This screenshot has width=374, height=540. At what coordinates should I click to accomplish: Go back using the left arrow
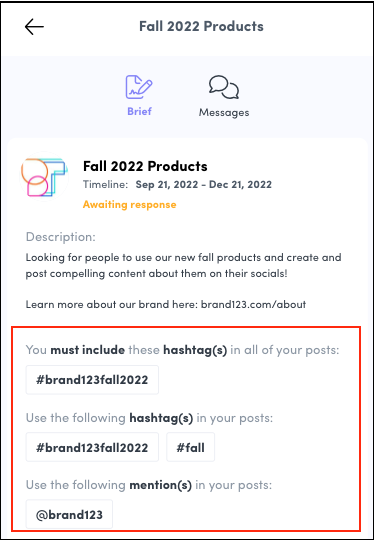(34, 27)
